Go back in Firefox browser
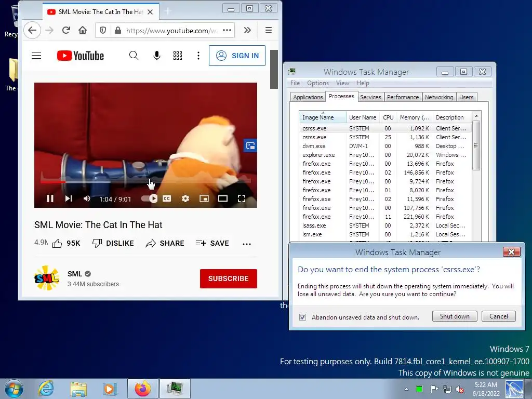This screenshot has width=532, height=399. 32,31
